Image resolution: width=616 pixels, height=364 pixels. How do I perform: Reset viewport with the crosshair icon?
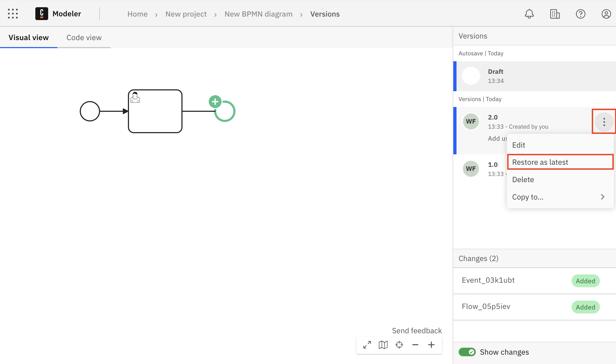399,345
